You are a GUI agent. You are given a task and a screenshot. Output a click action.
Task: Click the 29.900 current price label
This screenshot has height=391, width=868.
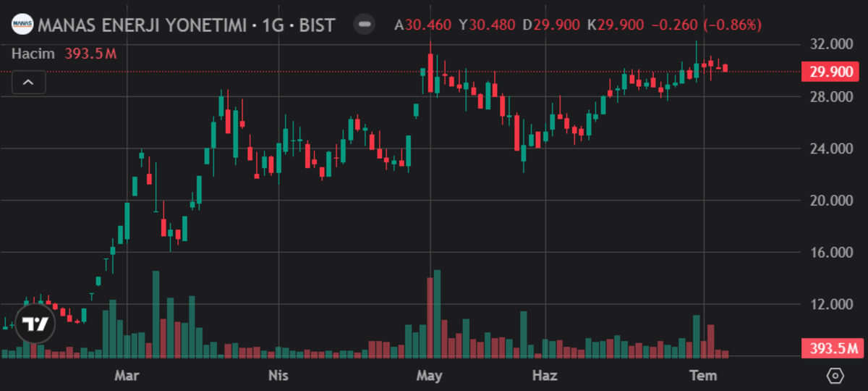point(829,72)
